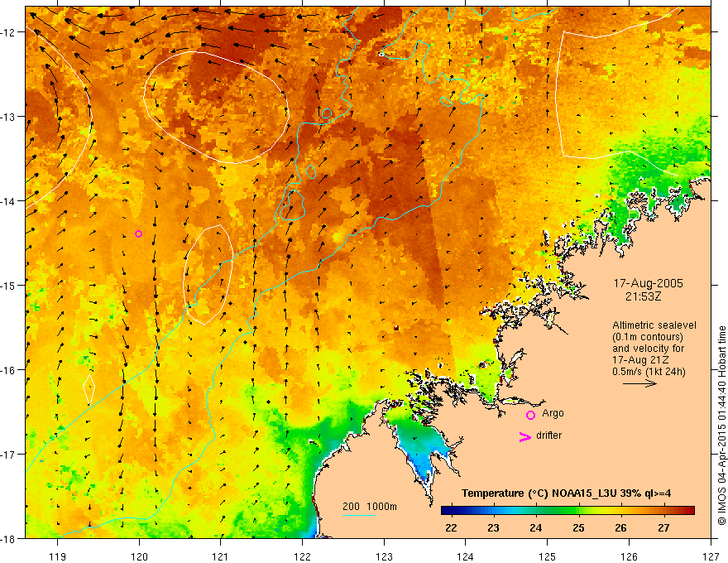Image resolution: width=728 pixels, height=563 pixels.
Task: Click the '(0.1m contours)' text
Action: pos(648,337)
